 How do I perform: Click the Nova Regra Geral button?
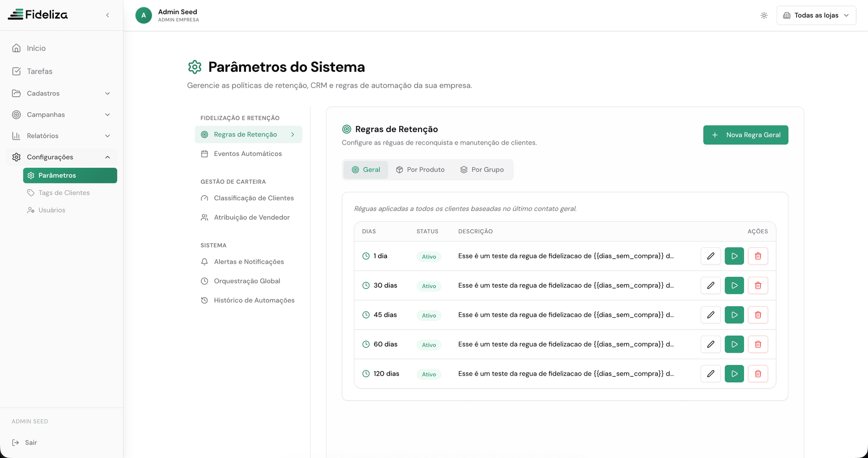(745, 135)
